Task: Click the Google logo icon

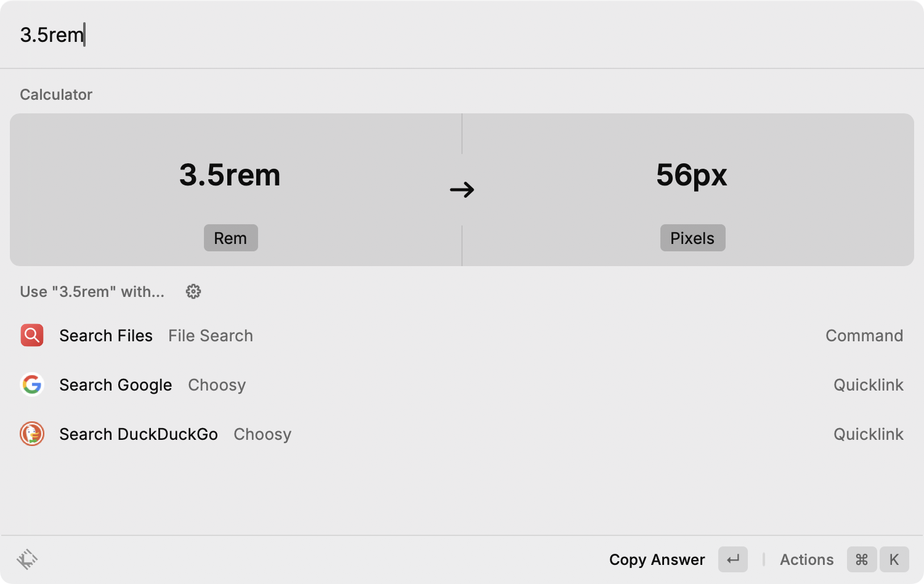Action: (32, 385)
